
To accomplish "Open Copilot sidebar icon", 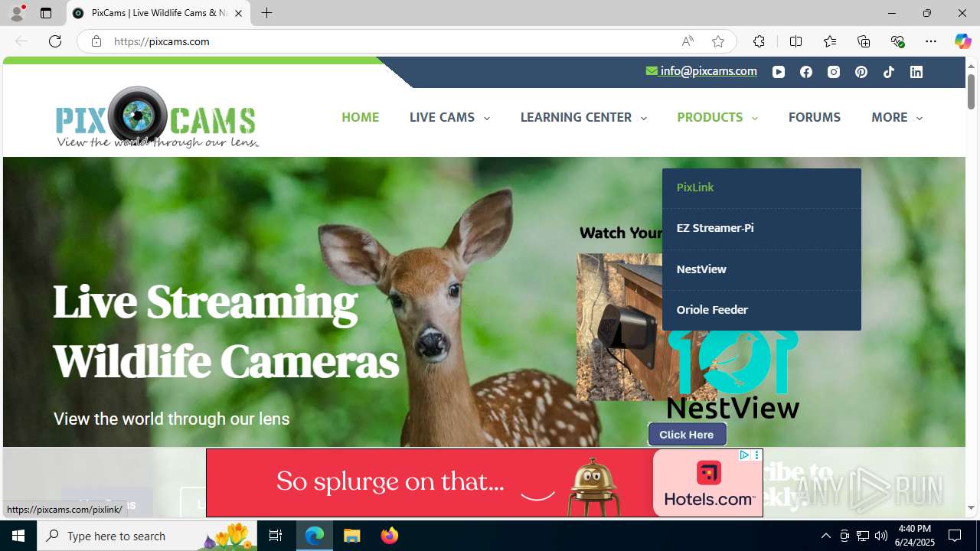I will [962, 41].
